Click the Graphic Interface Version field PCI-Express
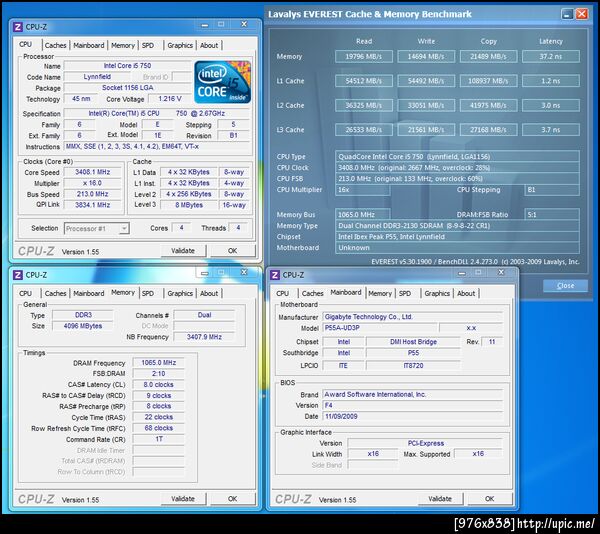 pyautogui.click(x=425, y=443)
